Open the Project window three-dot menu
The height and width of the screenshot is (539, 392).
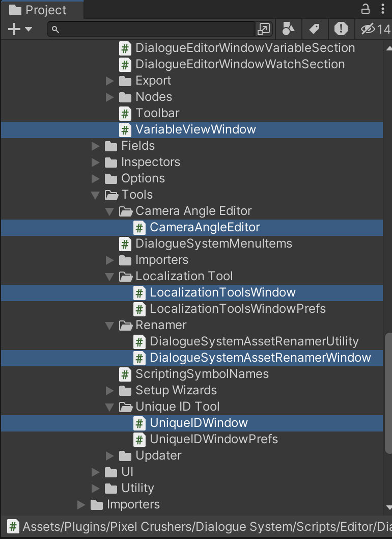383,9
